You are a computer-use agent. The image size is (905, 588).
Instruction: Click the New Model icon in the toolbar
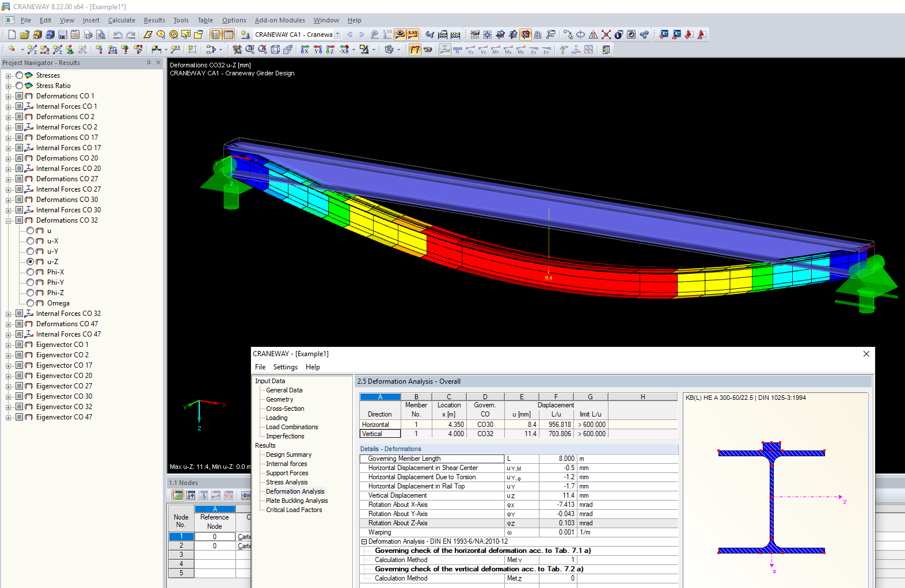12,35
